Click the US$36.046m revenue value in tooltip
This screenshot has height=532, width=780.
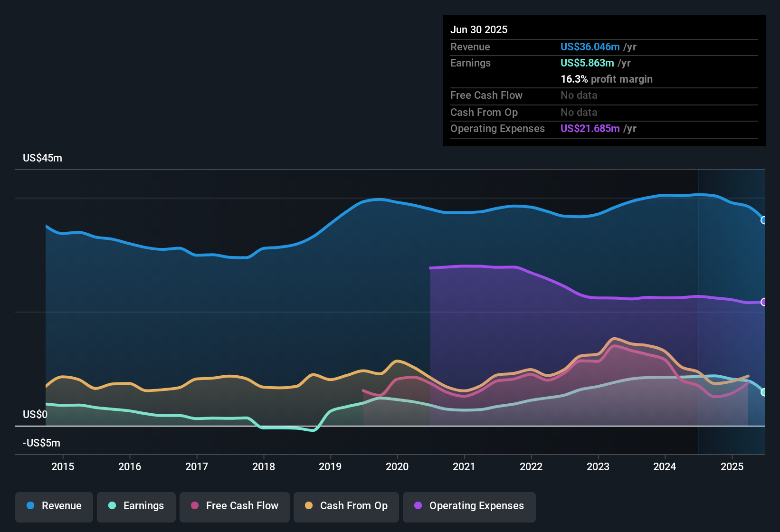590,47
